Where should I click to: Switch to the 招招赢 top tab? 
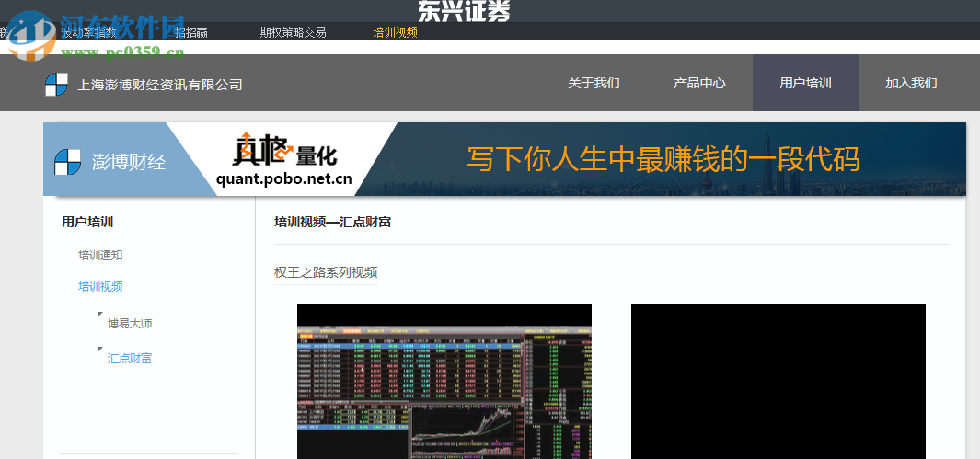coord(191,32)
